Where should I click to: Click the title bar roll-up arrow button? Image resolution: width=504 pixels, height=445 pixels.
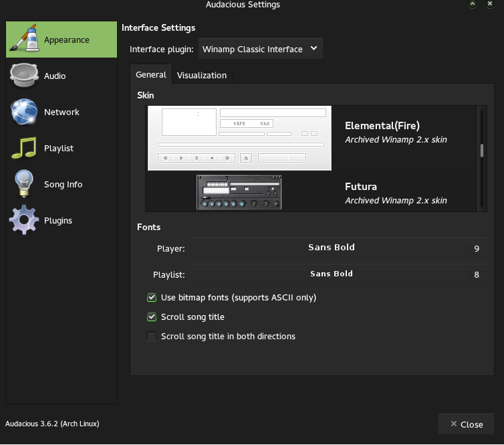point(473,4)
